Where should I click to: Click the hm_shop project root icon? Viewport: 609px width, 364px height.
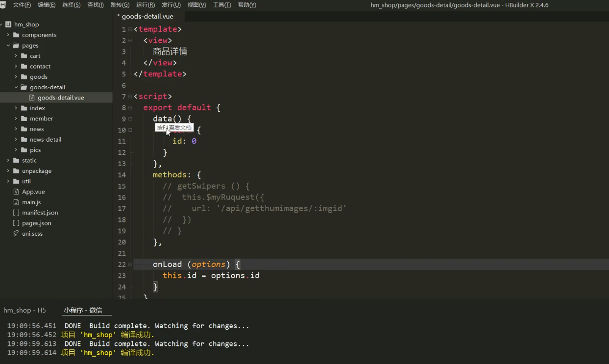click(x=8, y=24)
